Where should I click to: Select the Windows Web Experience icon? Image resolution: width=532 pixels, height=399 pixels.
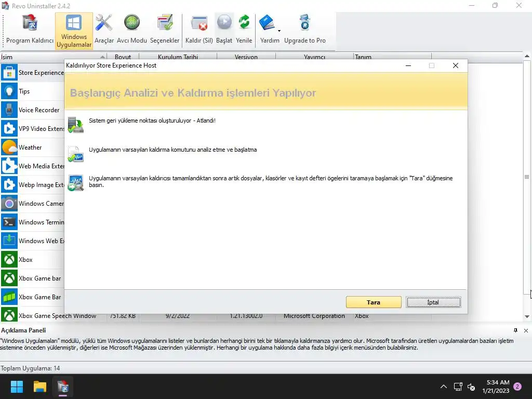coord(9,241)
